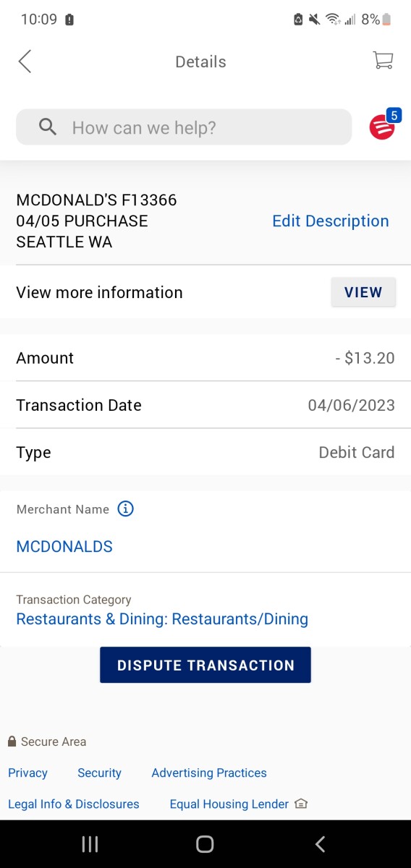
Task: Open Erica assistant icon with badge
Action: 385,125
